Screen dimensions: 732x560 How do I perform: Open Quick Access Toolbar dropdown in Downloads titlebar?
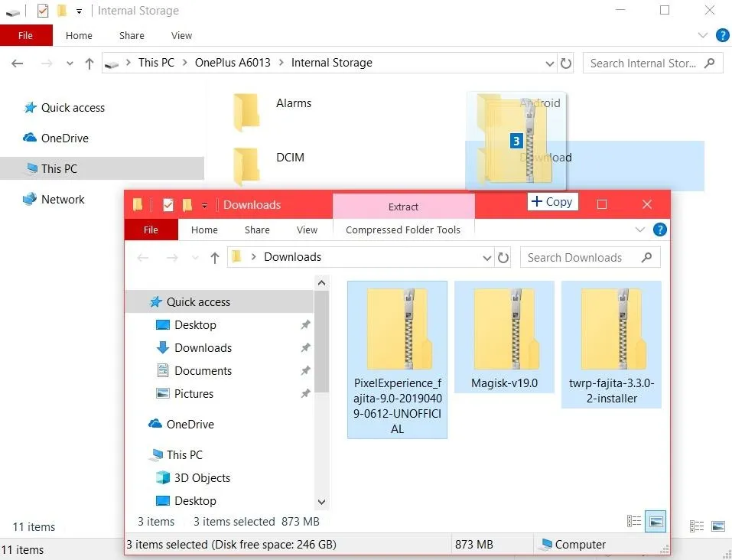click(204, 206)
